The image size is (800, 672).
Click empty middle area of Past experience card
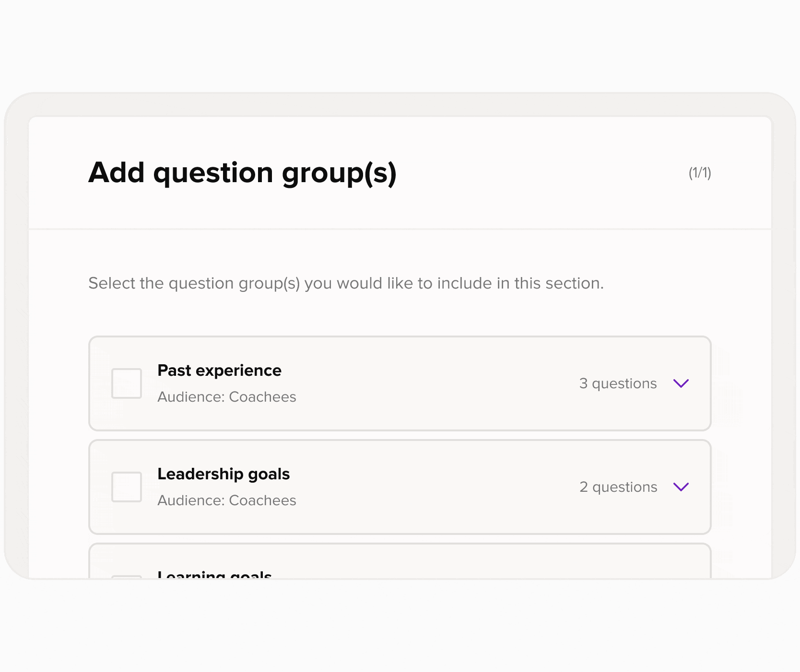(432, 383)
